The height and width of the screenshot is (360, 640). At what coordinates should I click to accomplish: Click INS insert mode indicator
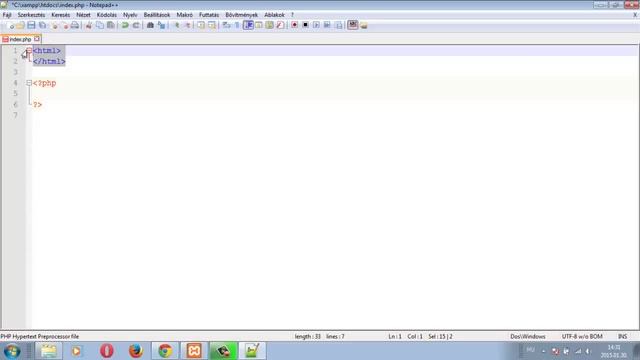622,336
